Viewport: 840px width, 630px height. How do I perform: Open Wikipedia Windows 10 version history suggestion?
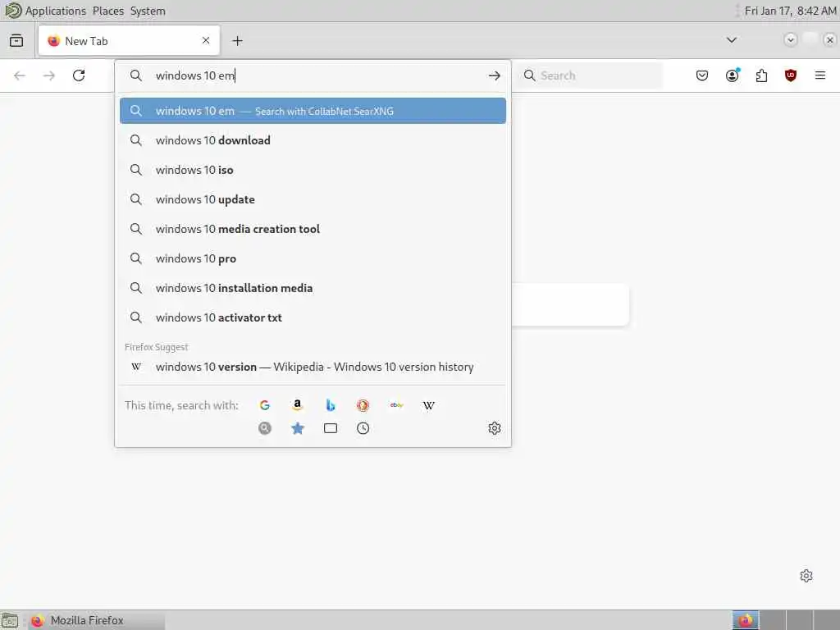coord(313,367)
